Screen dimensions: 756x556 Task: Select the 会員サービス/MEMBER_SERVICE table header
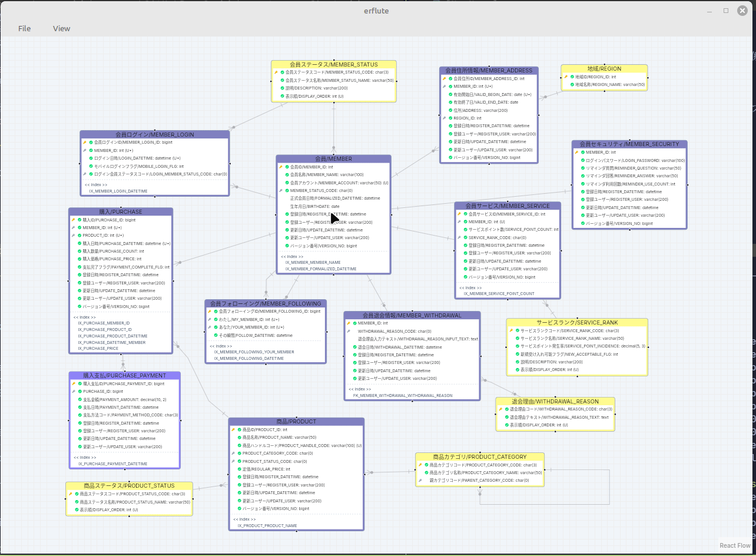tap(508, 206)
